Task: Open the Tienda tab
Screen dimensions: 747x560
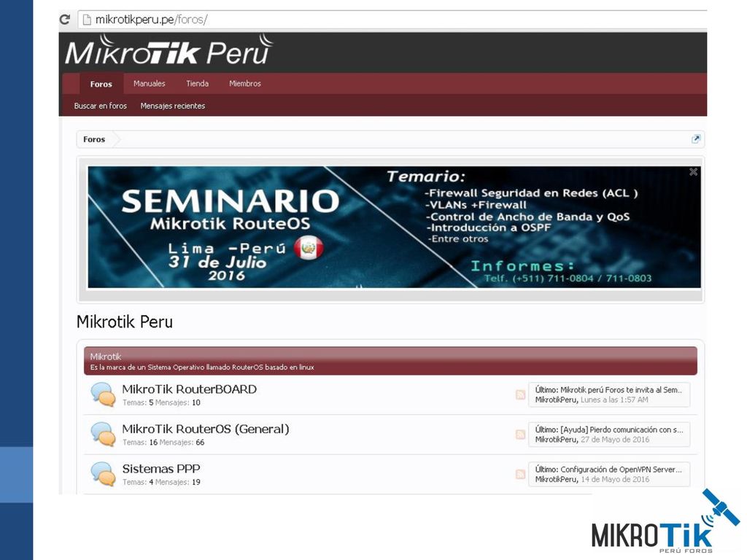Action: coord(197,83)
